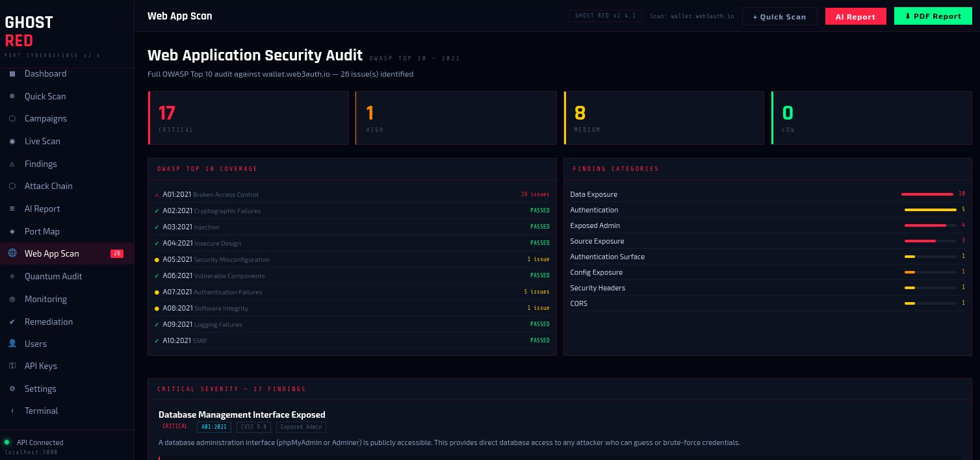The height and width of the screenshot is (460, 980).
Task: Click the red AI Report button
Action: pos(855,17)
